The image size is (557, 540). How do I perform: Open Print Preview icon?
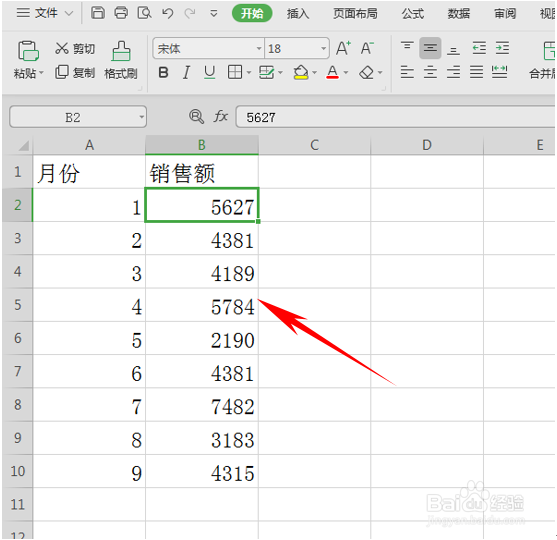(144, 13)
